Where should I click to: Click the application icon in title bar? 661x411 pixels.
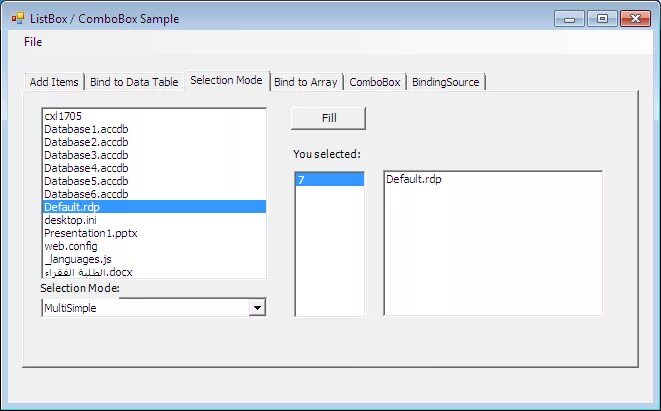(17, 19)
